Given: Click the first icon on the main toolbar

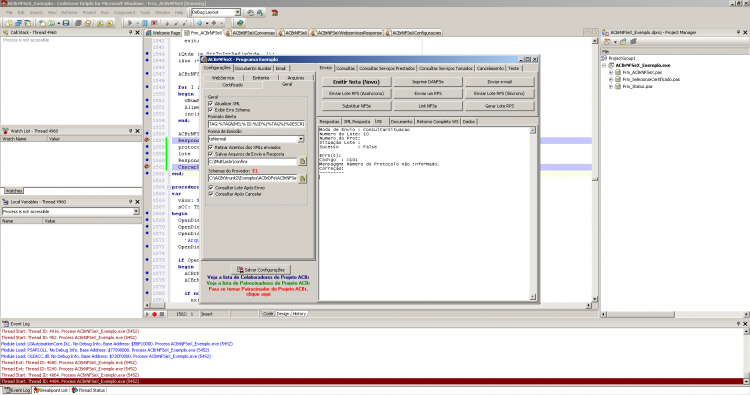Looking at the screenshot, I should tap(9, 23).
